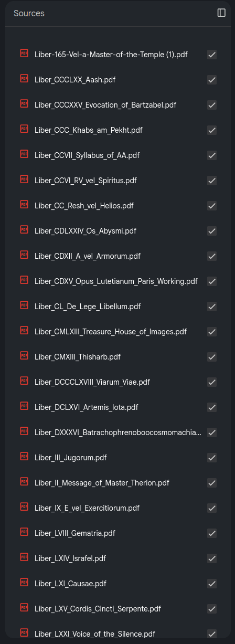The image size is (235, 644).
Task: Open Liber_CMLXIII_Treasure_House_of_Images.pdf source
Action: [x=111, y=332]
